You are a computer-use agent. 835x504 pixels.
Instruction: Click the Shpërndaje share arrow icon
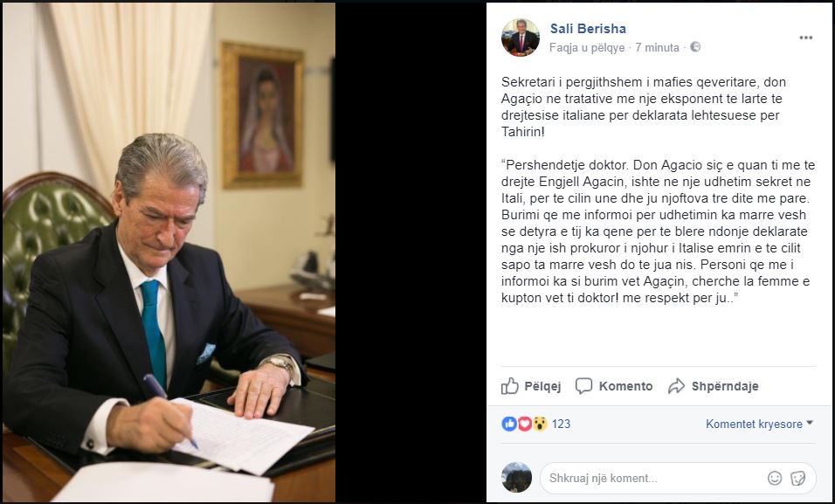pyautogui.click(x=676, y=386)
